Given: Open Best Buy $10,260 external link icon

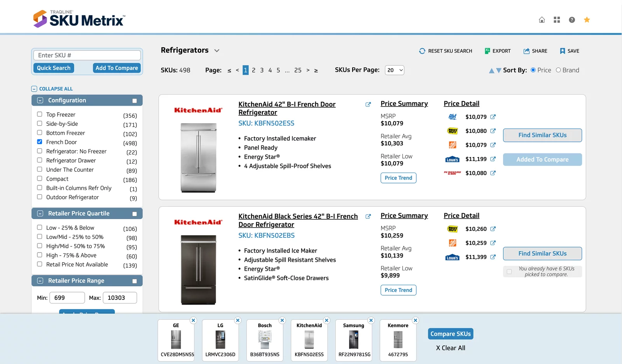Looking at the screenshot, I should 493,229.
